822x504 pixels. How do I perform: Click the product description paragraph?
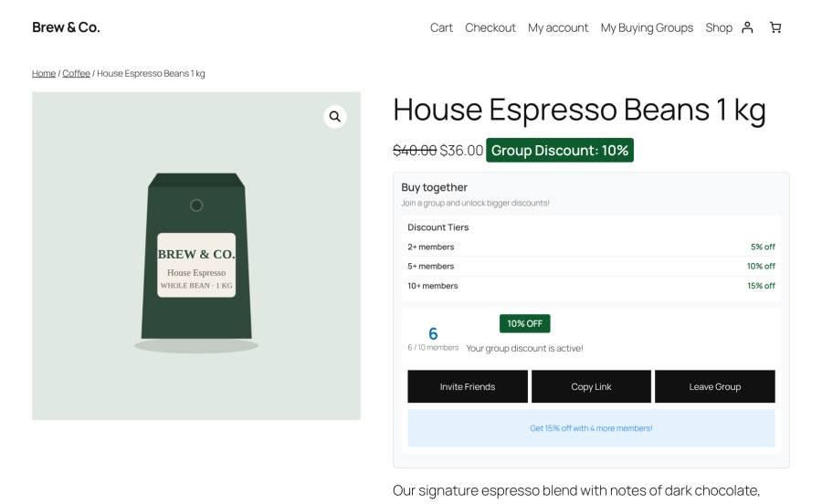[576, 491]
